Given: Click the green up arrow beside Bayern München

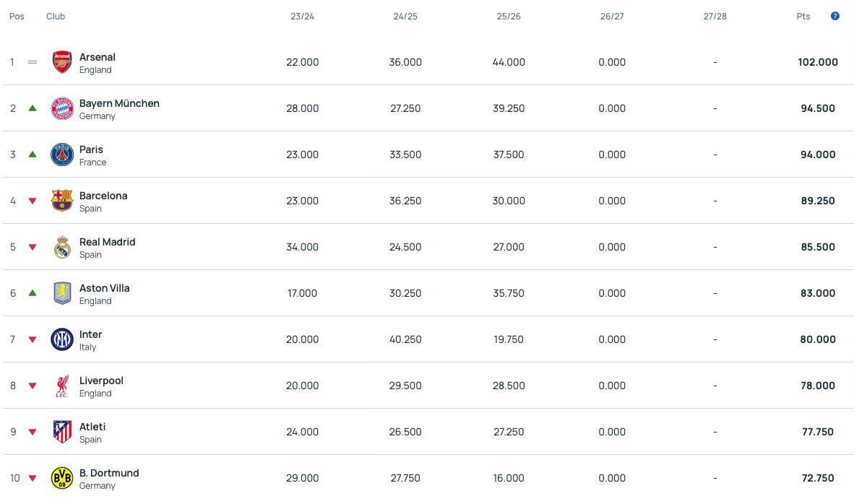Looking at the screenshot, I should 33,108.
